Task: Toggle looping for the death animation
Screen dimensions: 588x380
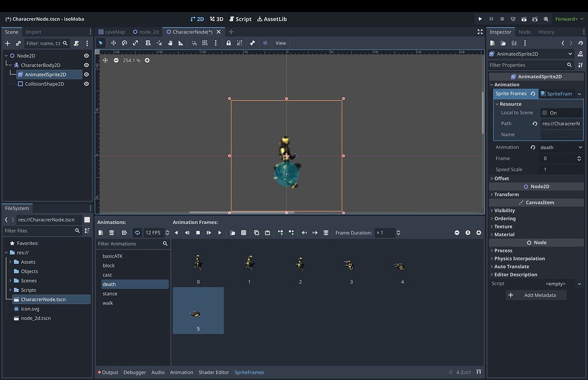Action: pos(137,232)
